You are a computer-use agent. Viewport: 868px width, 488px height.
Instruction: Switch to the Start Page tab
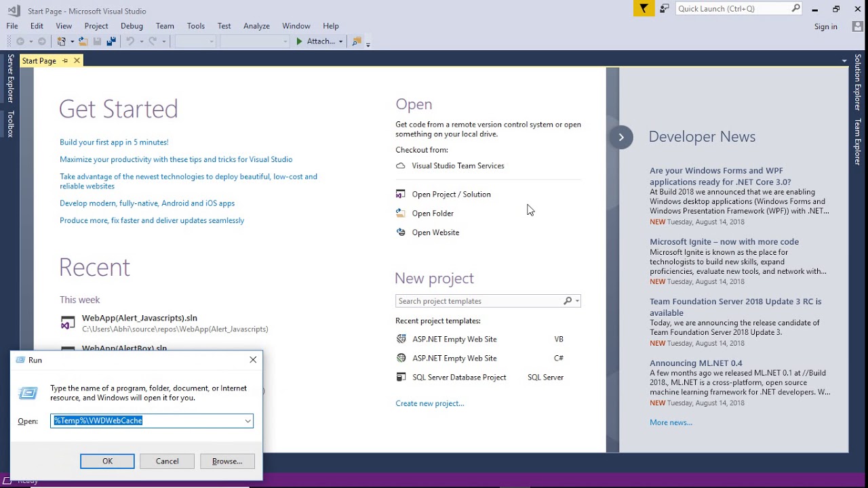coord(39,61)
